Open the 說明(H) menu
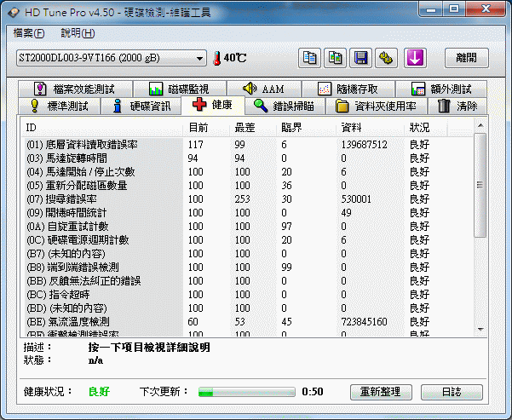This screenshot has height=420, width=512. (x=78, y=33)
